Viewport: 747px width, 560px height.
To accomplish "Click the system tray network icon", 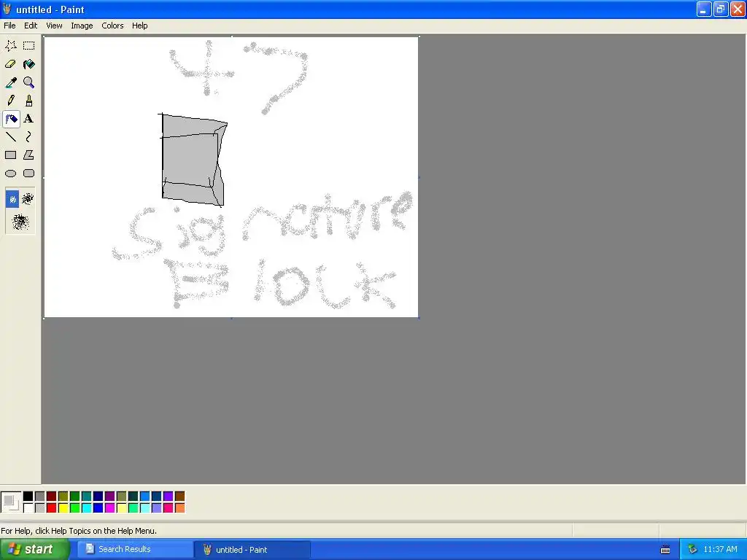I will [692, 550].
